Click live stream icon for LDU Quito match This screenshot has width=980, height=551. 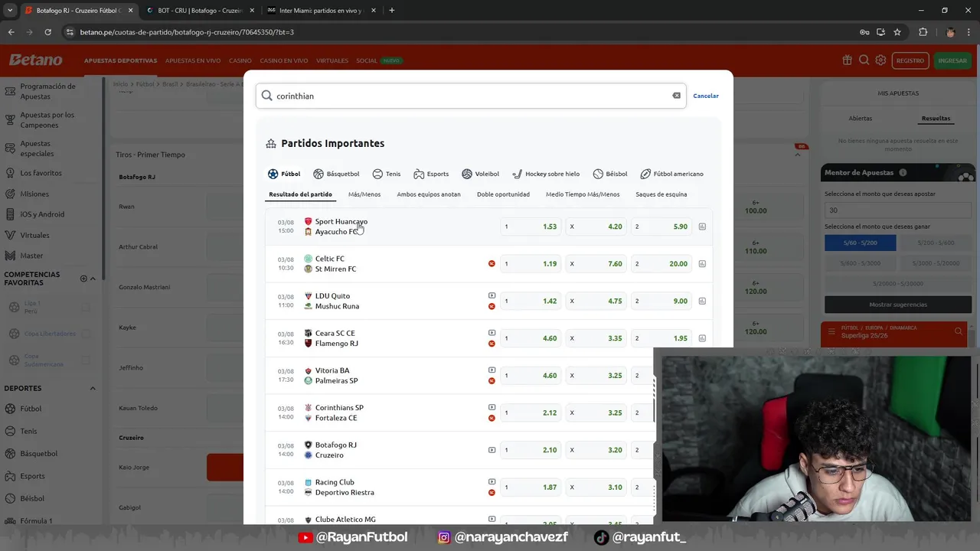tap(492, 295)
